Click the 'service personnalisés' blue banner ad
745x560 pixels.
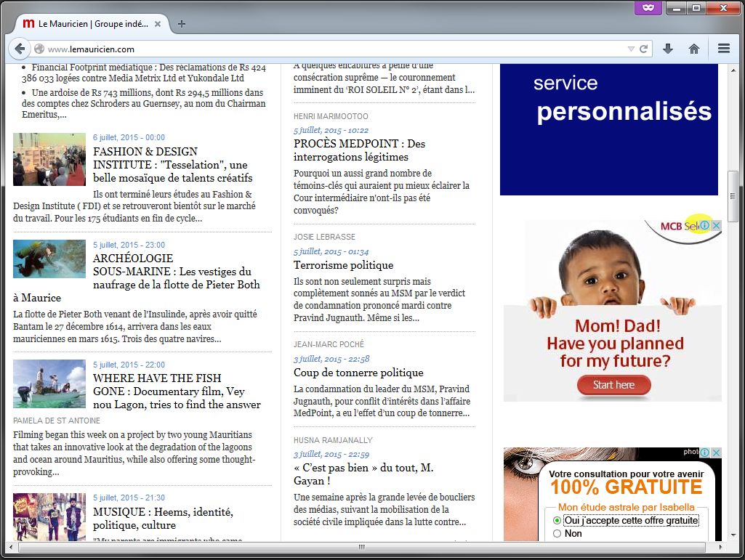coord(608,130)
